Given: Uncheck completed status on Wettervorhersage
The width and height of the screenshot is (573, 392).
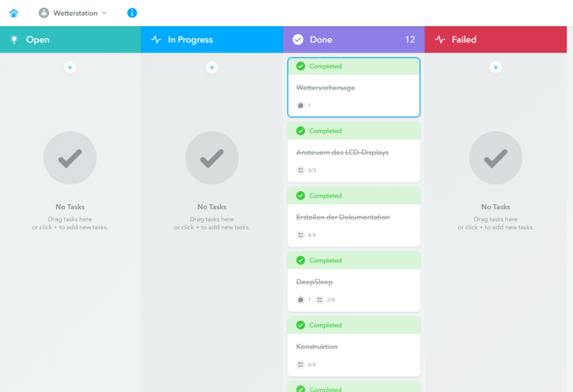Looking at the screenshot, I should tap(301, 66).
